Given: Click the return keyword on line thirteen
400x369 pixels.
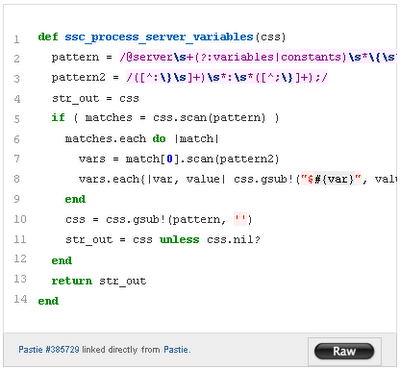Looking at the screenshot, I should pos(72,281).
